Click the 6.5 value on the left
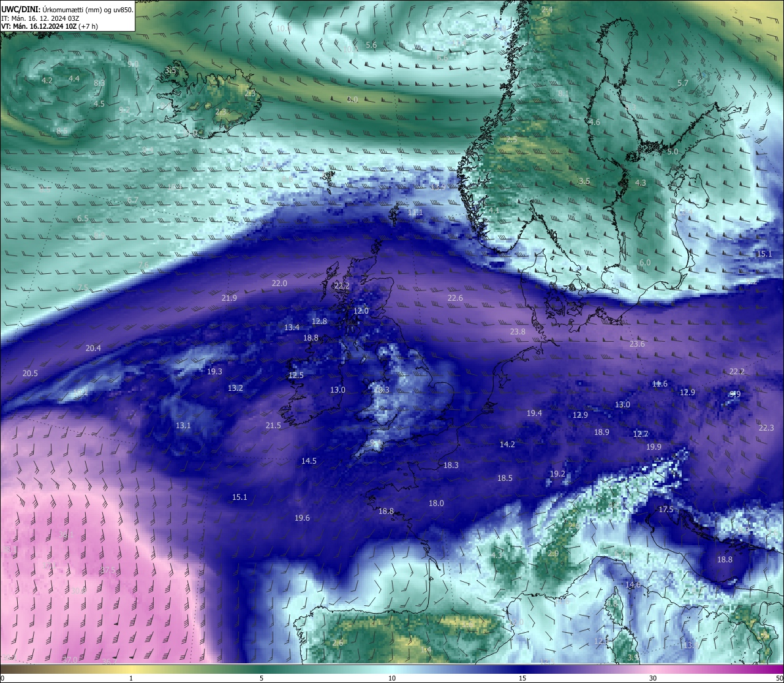Image resolution: width=784 pixels, height=683 pixels. click(x=83, y=218)
